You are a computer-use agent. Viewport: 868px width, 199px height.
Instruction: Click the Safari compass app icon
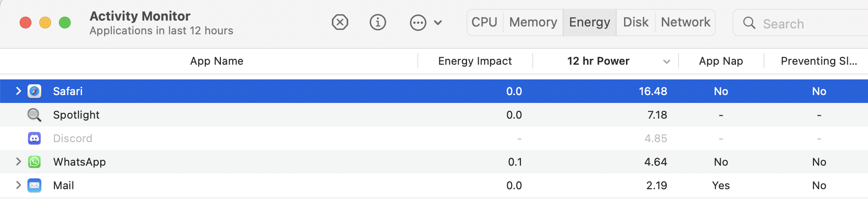[x=34, y=91]
